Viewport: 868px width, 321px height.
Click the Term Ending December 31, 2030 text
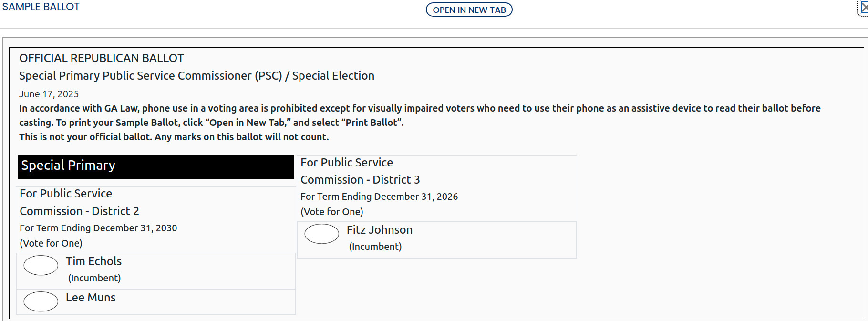tap(98, 228)
